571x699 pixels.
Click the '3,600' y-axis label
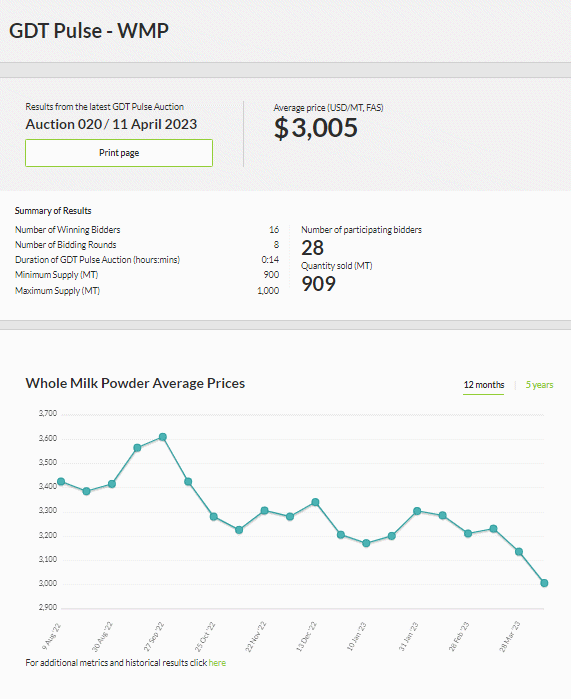point(48,439)
